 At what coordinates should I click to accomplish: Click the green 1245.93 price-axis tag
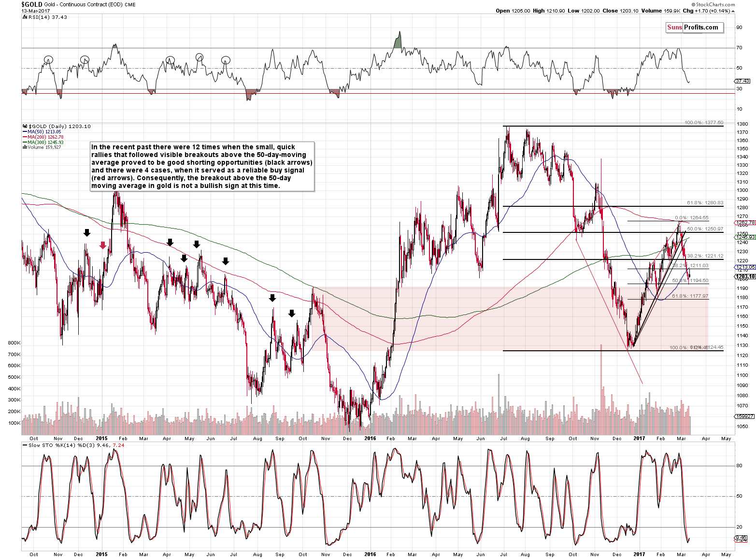click(745, 237)
